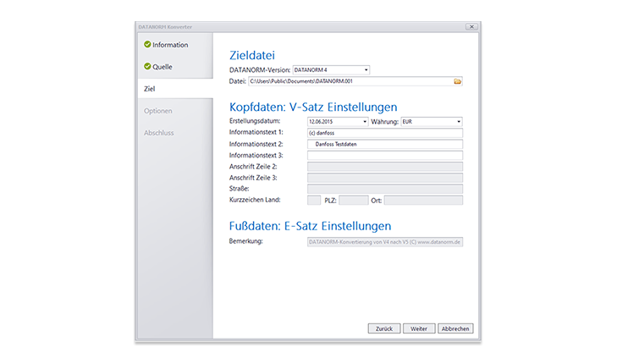Image resolution: width=617 pixels, height=364 pixels.
Task: Click the Zieldatei heading
Action: [x=252, y=56]
